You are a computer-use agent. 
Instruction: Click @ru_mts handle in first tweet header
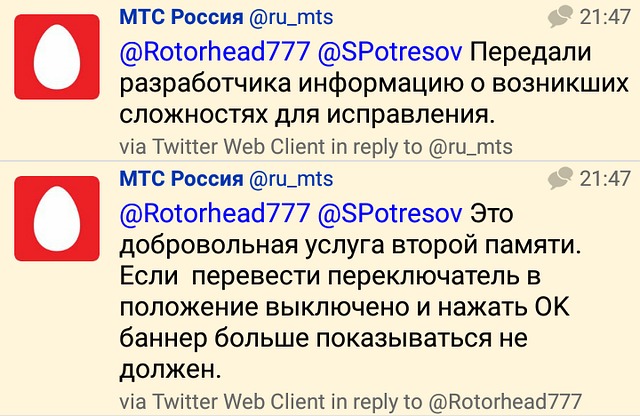[x=291, y=18]
